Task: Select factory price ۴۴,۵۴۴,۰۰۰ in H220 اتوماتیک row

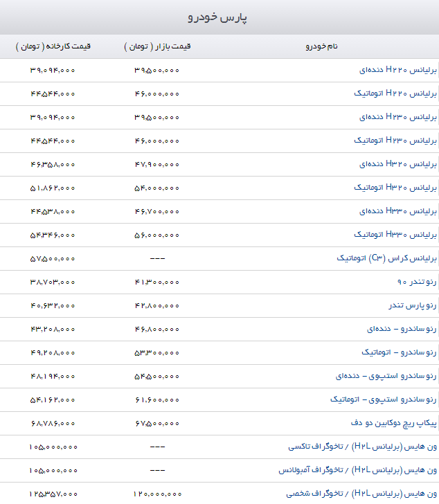Action: pyautogui.click(x=53, y=94)
